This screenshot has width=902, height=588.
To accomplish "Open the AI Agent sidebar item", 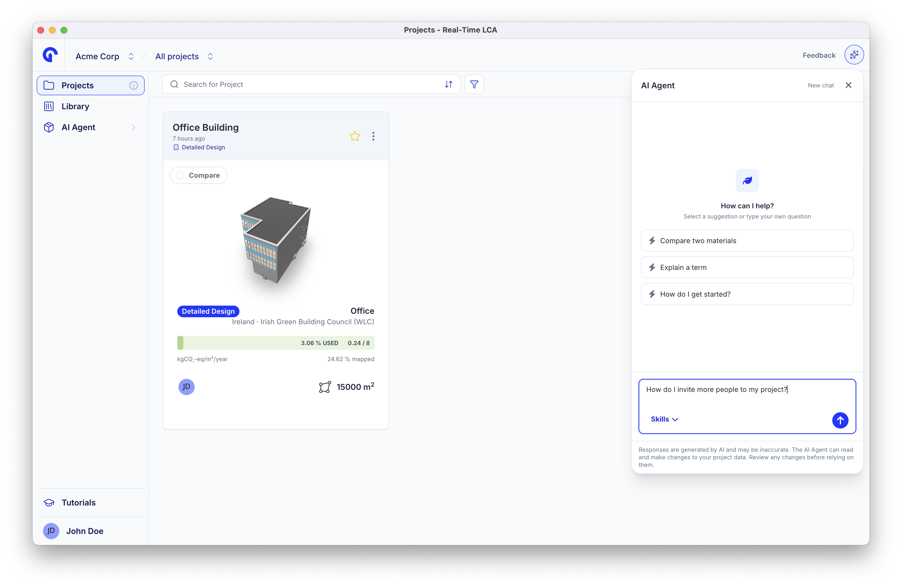I will point(91,127).
